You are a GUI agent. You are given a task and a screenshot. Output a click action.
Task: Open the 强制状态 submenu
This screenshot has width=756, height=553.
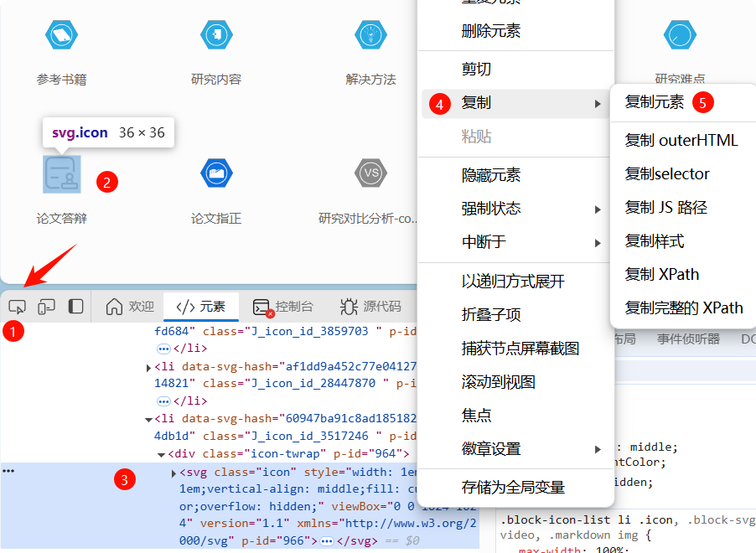pos(516,209)
